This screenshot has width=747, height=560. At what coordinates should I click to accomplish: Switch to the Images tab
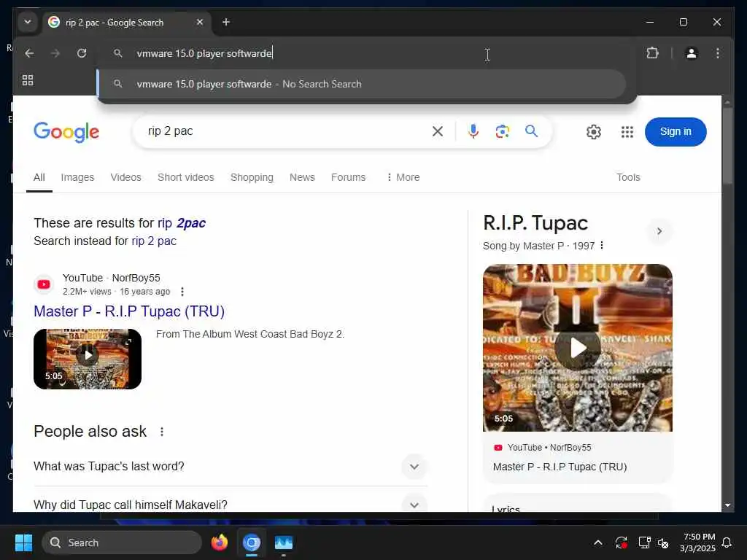pyautogui.click(x=77, y=177)
